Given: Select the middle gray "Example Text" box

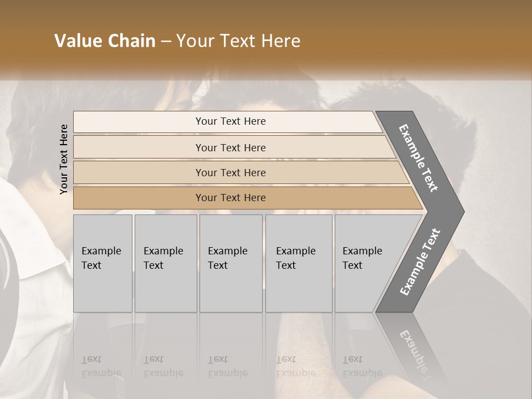Looking at the screenshot, I should [231, 263].
